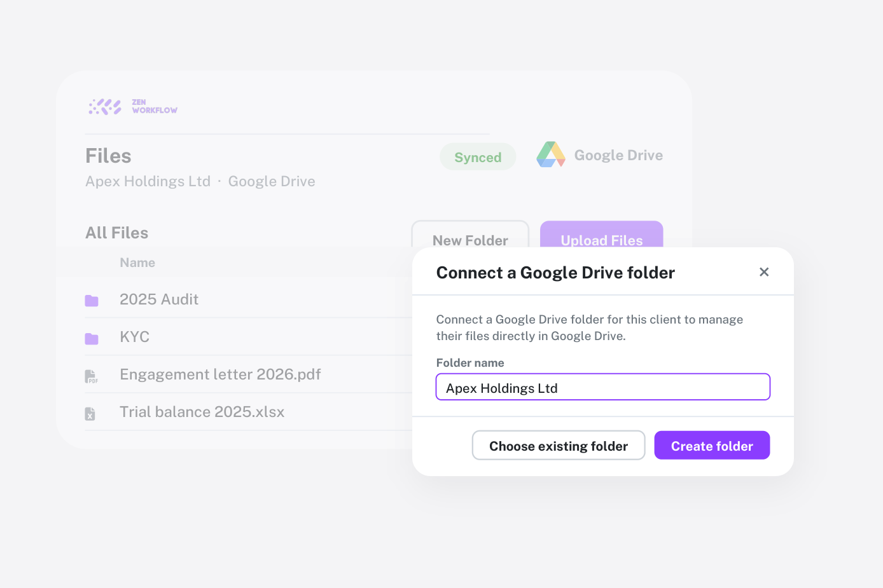This screenshot has width=883, height=588.
Task: Click the PDF icon for Engagement letter 2026
Action: (x=91, y=376)
